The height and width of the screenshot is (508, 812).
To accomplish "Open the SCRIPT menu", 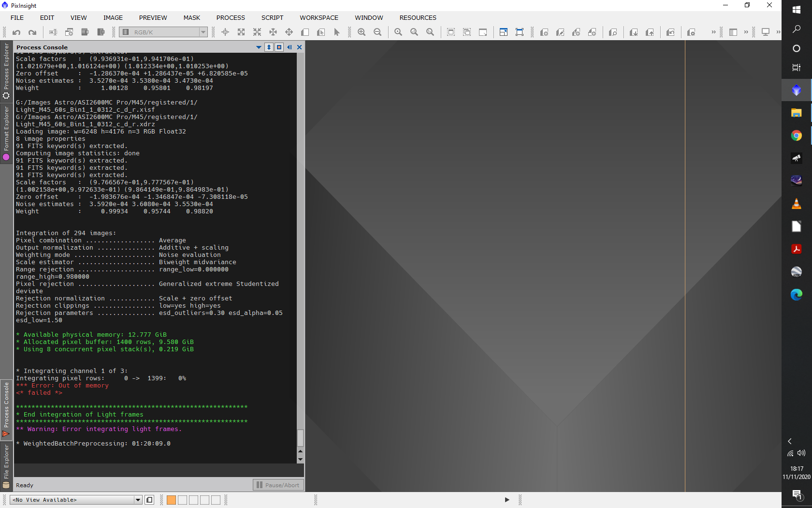I will (272, 18).
